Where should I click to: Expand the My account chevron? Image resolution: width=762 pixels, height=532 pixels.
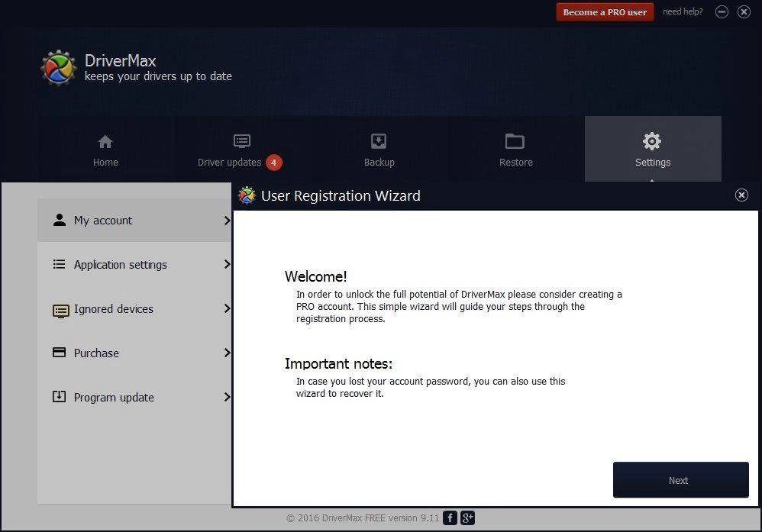click(227, 221)
